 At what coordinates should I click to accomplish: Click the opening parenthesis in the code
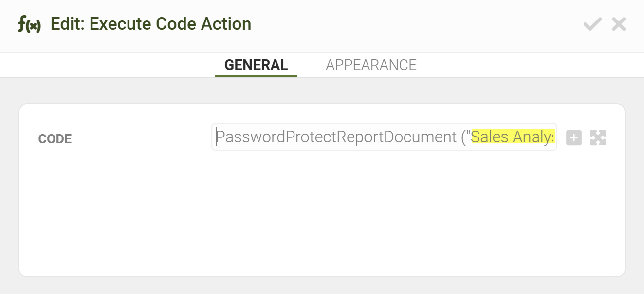point(463,137)
